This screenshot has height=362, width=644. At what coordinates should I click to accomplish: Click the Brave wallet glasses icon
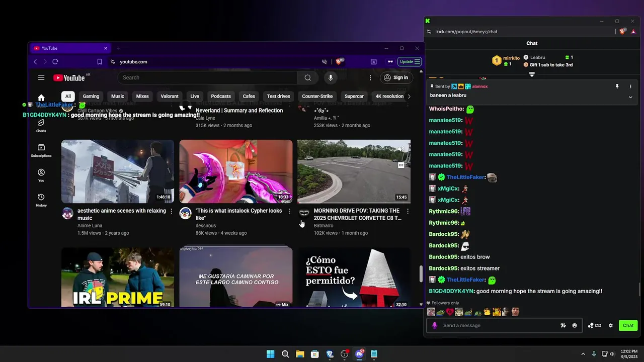point(390,62)
